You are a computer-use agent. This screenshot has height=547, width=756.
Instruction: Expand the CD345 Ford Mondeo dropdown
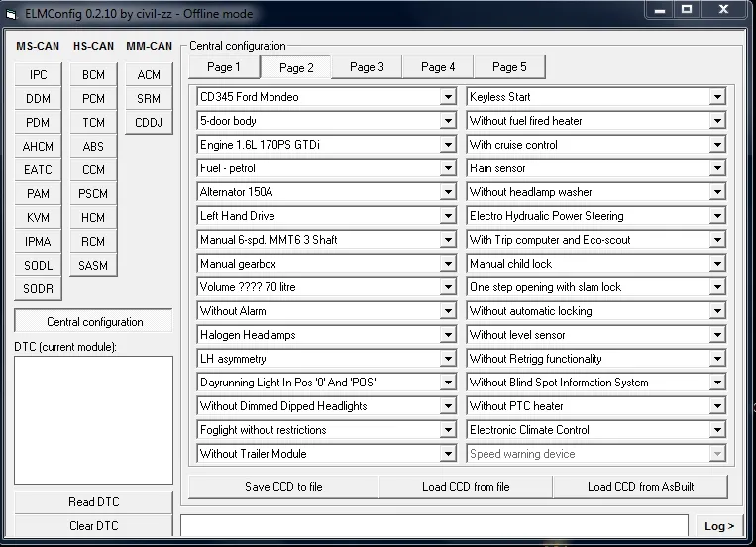[x=448, y=97]
